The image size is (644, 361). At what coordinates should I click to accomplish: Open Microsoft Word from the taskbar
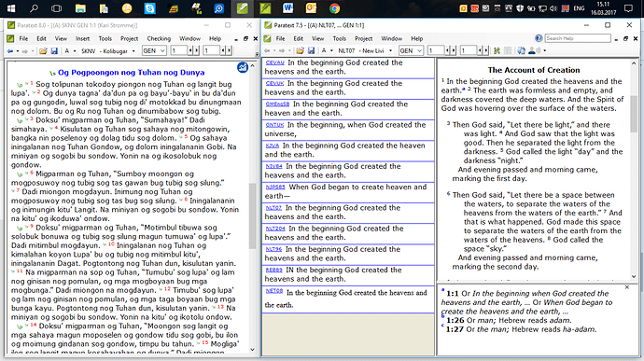[287, 8]
